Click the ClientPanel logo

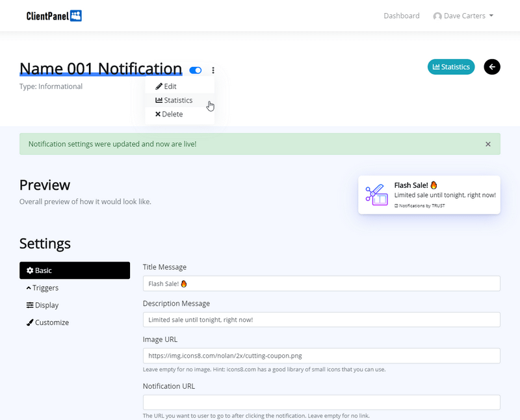pyautogui.click(x=54, y=16)
